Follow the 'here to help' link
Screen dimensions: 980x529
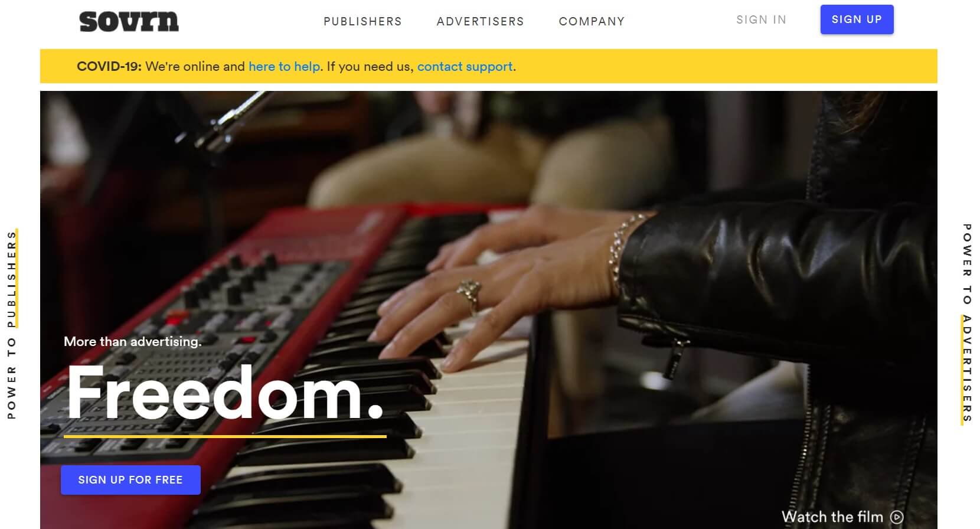click(285, 67)
